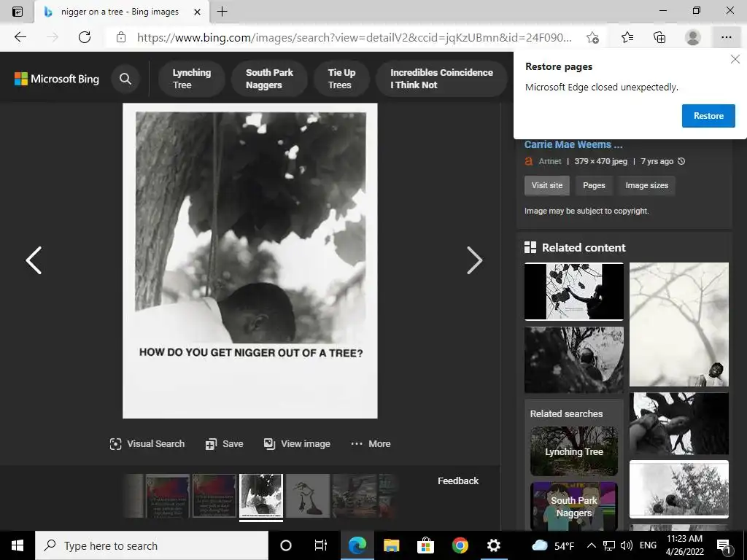Open the Artnet source link
Viewport: 747px width, 560px height.
(550, 161)
